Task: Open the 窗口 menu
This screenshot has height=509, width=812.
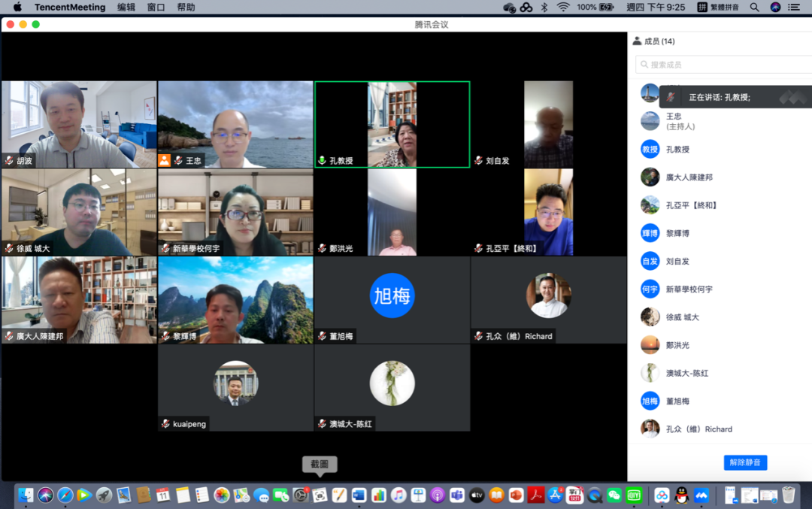Action: [156, 7]
